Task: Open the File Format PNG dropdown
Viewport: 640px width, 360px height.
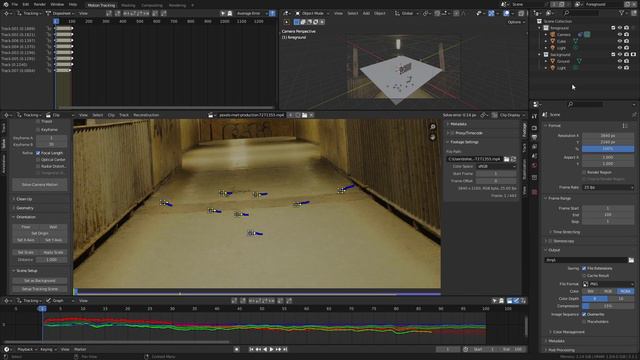Action: click(608, 284)
